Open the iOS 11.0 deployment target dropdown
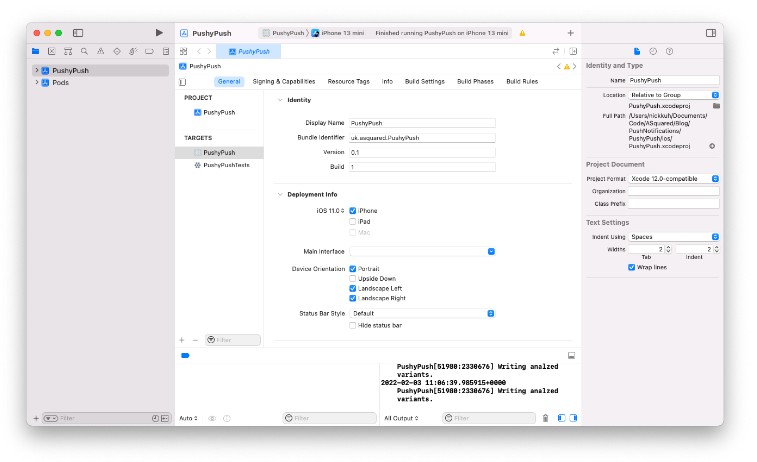The width and height of the screenshot is (757, 462). [x=330, y=210]
